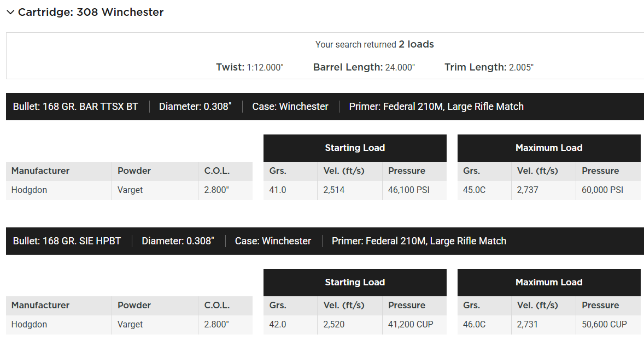This screenshot has height=340, width=644.
Task: Select the 168 GR. BAR TTSX BT bullet header
Action: (x=75, y=107)
